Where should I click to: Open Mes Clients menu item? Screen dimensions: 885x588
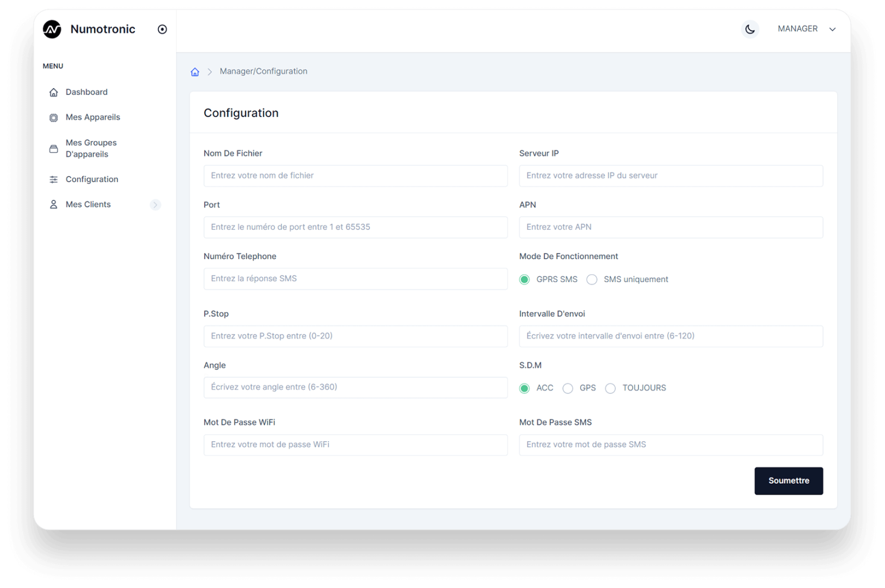coord(88,204)
